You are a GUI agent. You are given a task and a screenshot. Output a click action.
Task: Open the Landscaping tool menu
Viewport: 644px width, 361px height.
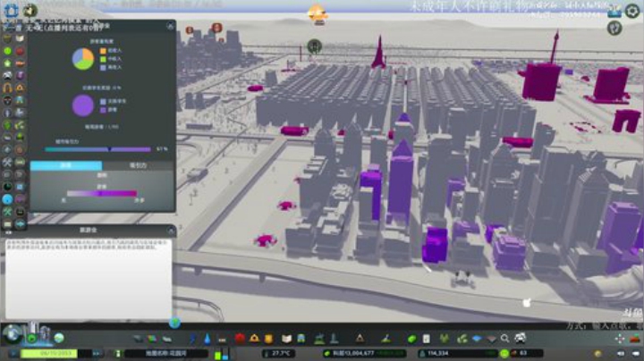click(x=386, y=339)
